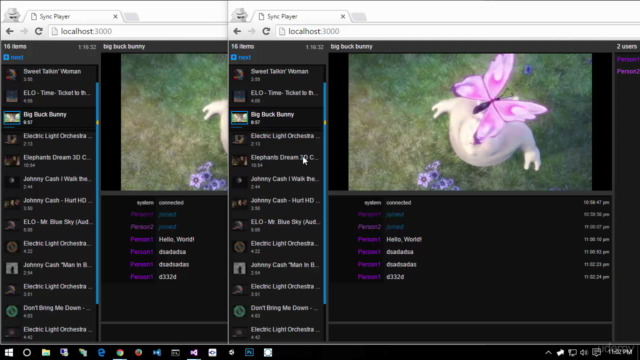Play Johnny Cash I Walk the in left playlist
The image size is (640, 360).
[x=49, y=182]
